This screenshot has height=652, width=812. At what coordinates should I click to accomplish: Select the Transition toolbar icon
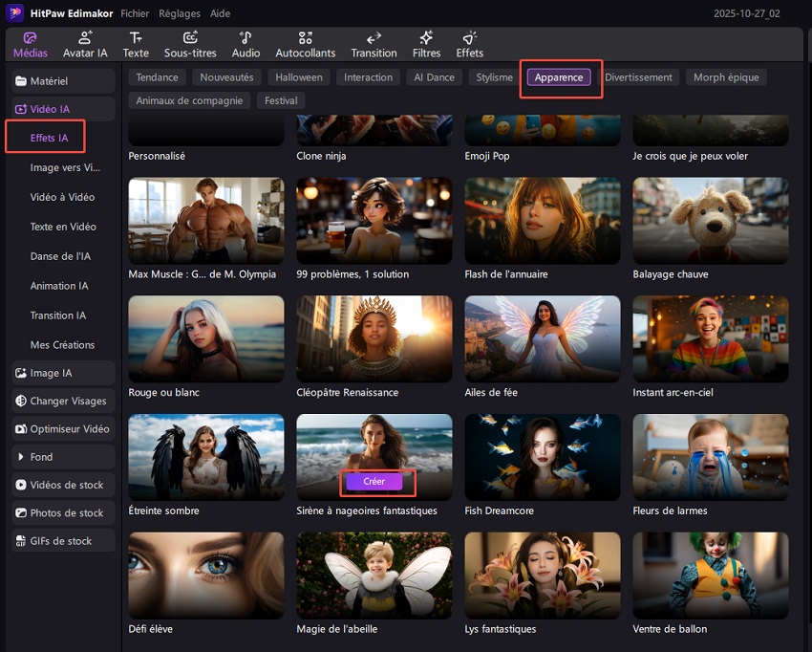[374, 44]
